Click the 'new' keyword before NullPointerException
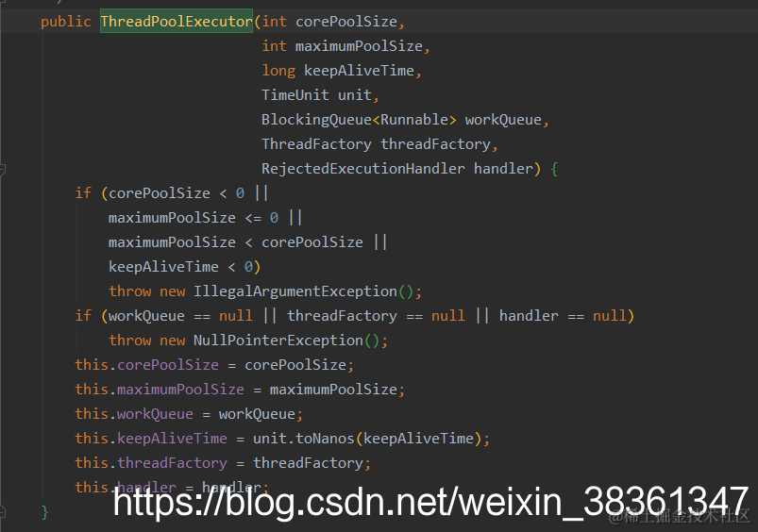Screen dimensions: 758x532 pos(173,341)
